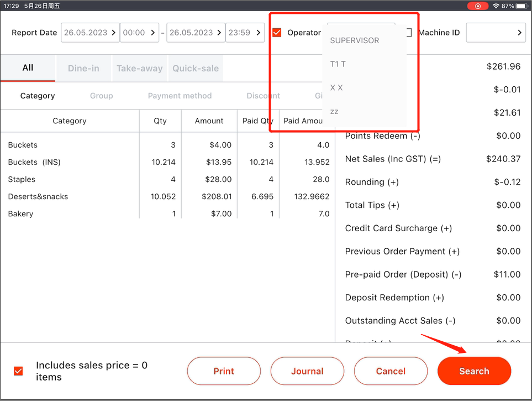Viewport: 532px width, 401px height.
Task: Uncheck the Operator checkbox
Action: click(277, 33)
